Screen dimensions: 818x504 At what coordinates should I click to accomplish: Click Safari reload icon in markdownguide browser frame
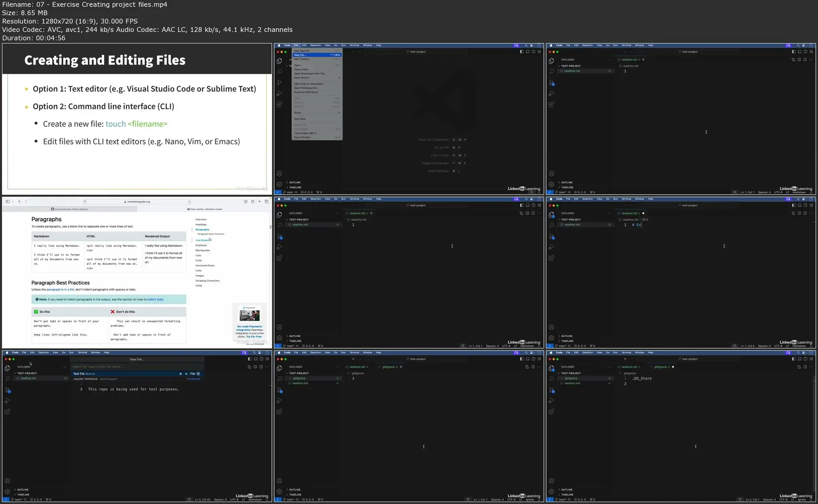coord(189,202)
